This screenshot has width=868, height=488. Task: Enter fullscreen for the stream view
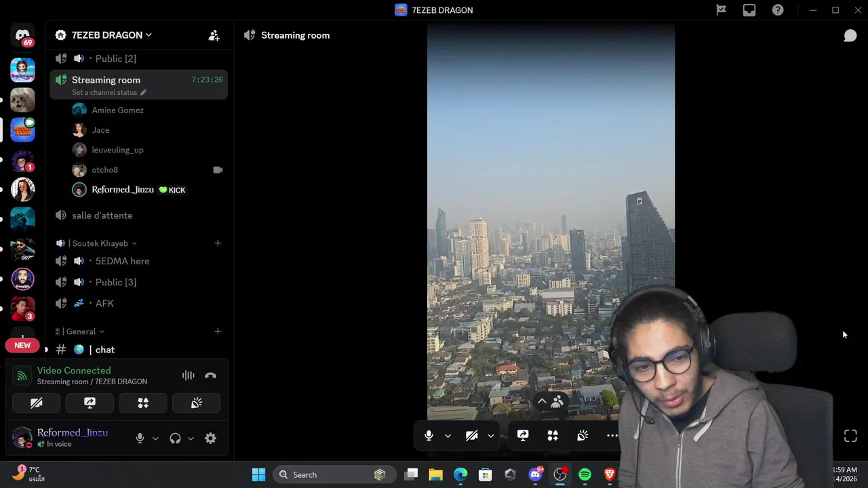[x=850, y=436]
